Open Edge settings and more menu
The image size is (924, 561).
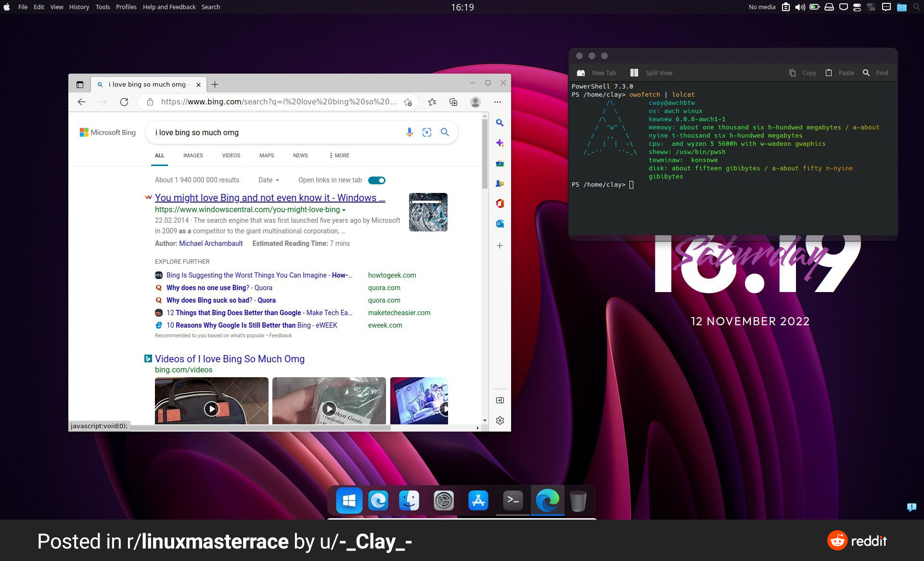point(498,102)
